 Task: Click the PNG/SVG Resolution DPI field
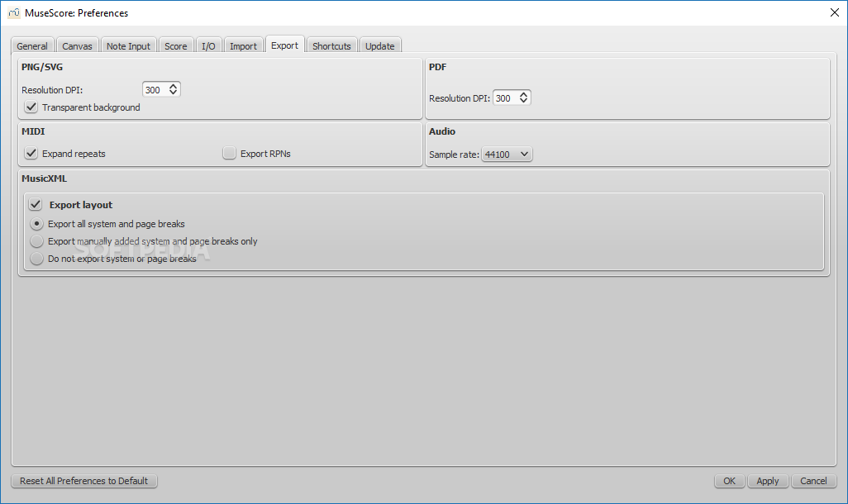(155, 90)
